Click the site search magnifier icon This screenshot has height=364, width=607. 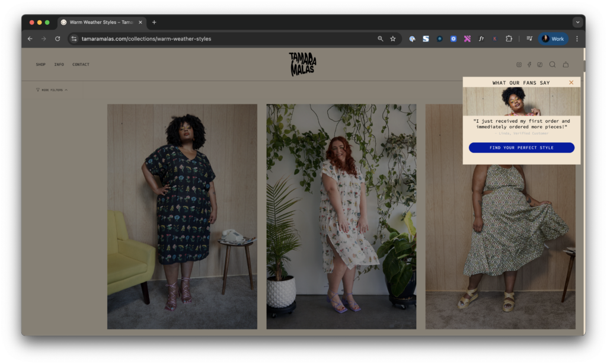[552, 65]
